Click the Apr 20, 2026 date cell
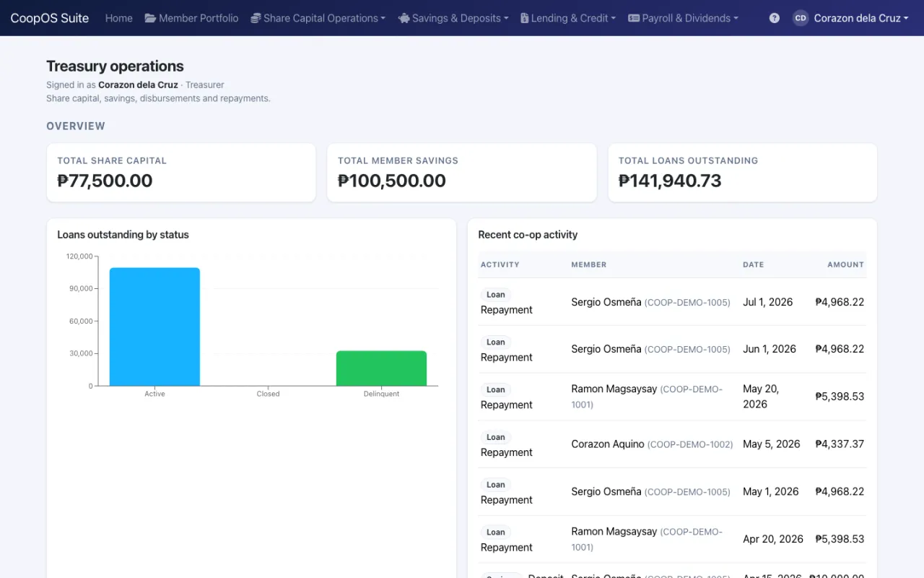The width and height of the screenshot is (924, 578). [773, 539]
